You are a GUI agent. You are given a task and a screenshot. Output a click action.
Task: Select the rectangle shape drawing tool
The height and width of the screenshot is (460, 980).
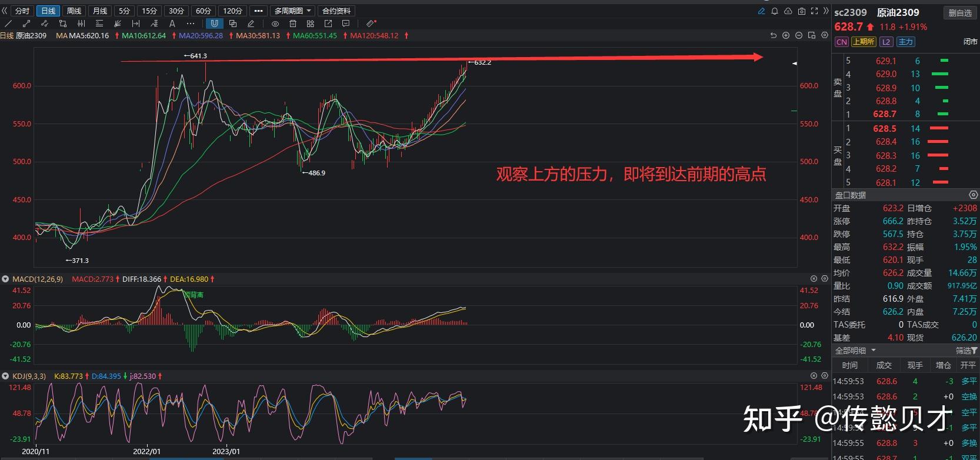63,24
